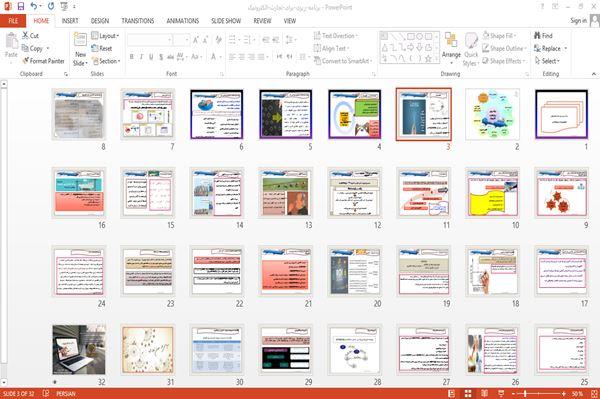Insert a New Slide
This screenshot has width=600, height=399.
80,49
